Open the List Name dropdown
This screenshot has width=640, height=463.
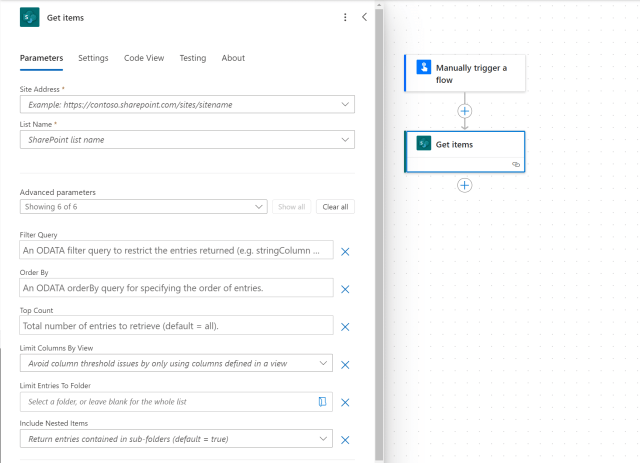click(x=345, y=140)
